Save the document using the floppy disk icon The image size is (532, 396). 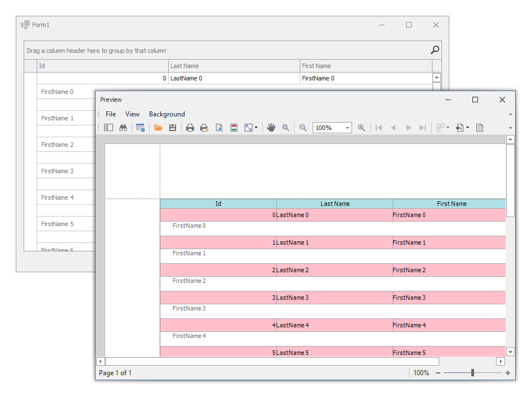click(173, 128)
